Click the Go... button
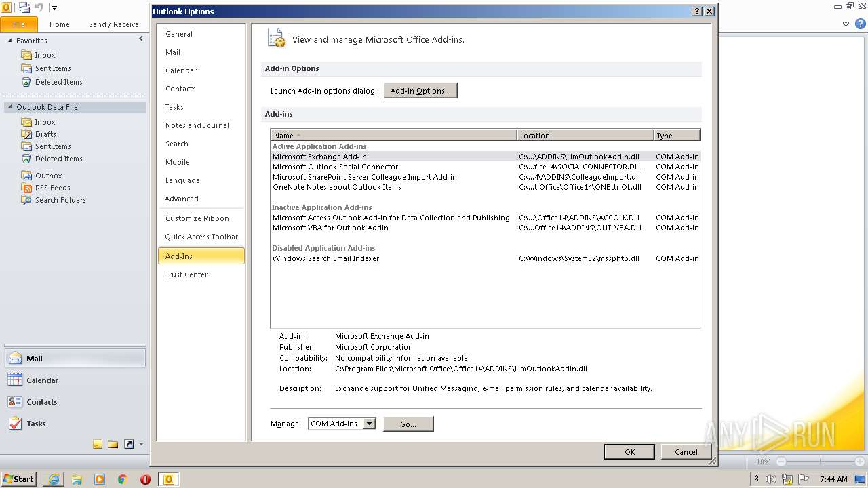 (x=408, y=424)
